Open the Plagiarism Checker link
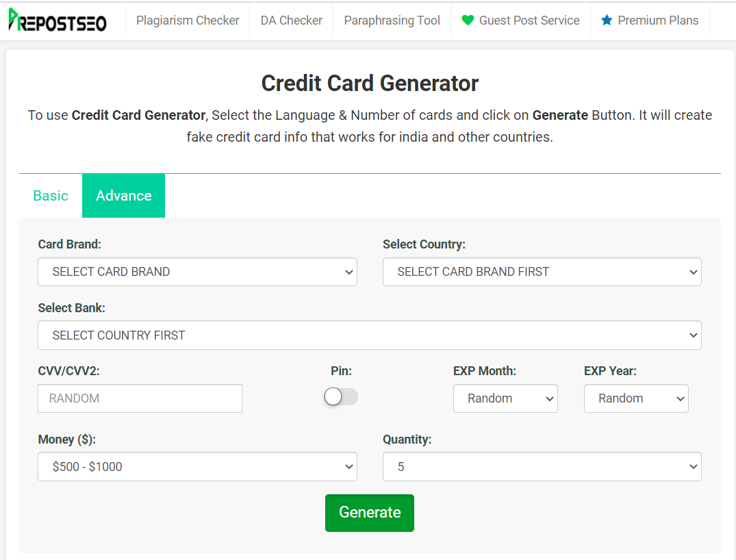 pos(188,21)
